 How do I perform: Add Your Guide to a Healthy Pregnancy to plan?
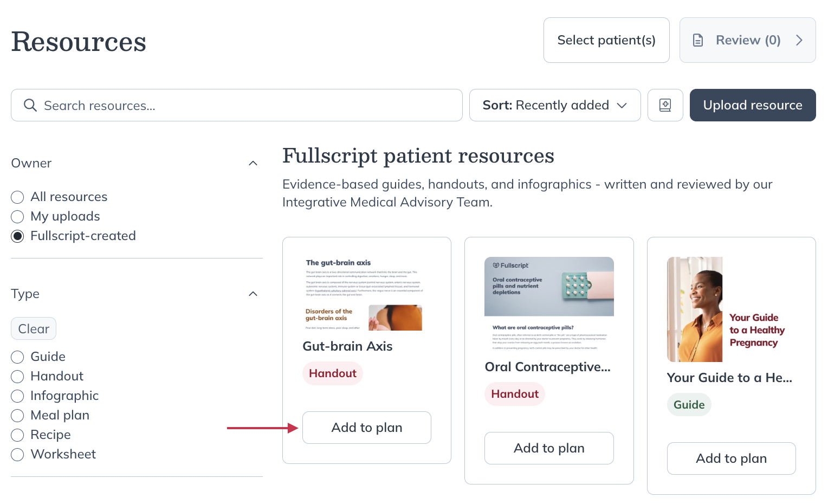point(731,458)
